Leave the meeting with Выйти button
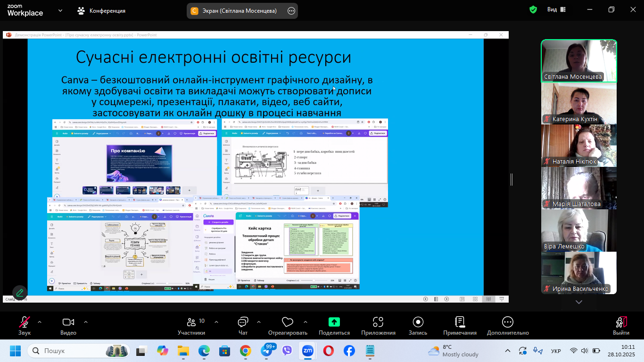The height and width of the screenshot is (362, 644). click(x=621, y=322)
